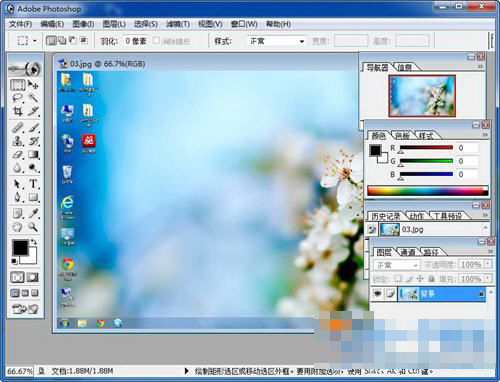Switch to Standard editing mode
The height and width of the screenshot is (382, 500).
tap(17, 277)
